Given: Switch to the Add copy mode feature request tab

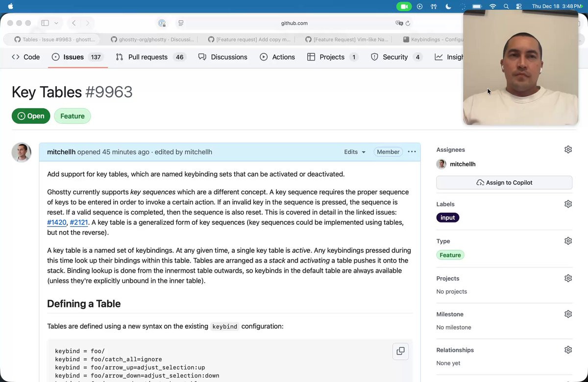Looking at the screenshot, I should tap(249, 39).
